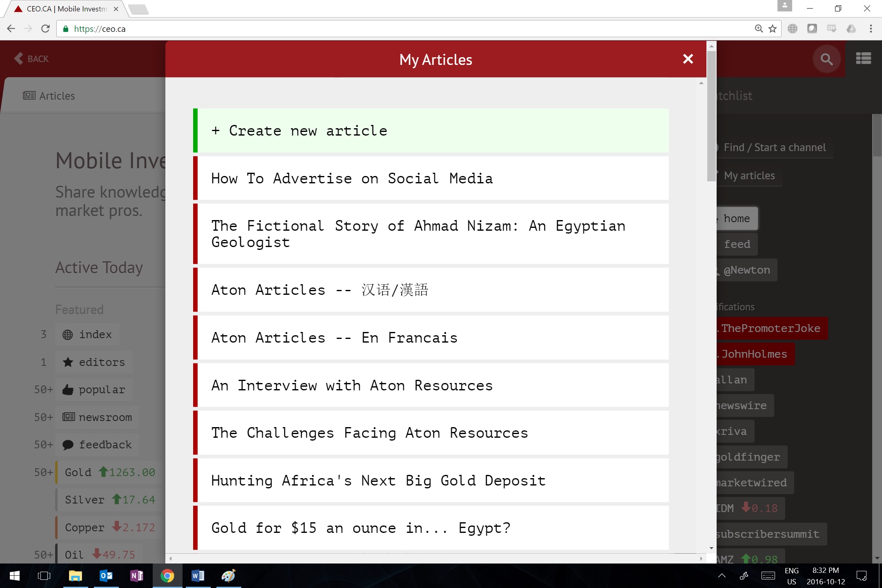
Task: Select the popular channel thumbs-up icon
Action: coord(68,390)
